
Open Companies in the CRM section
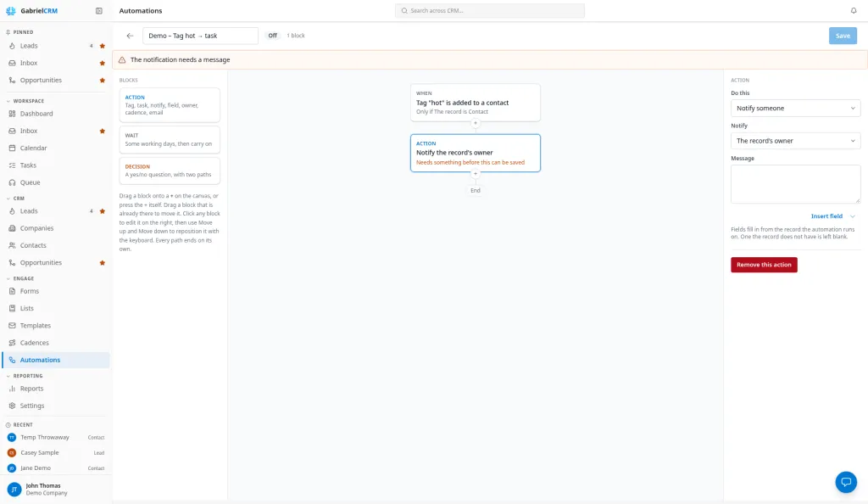(55, 228)
